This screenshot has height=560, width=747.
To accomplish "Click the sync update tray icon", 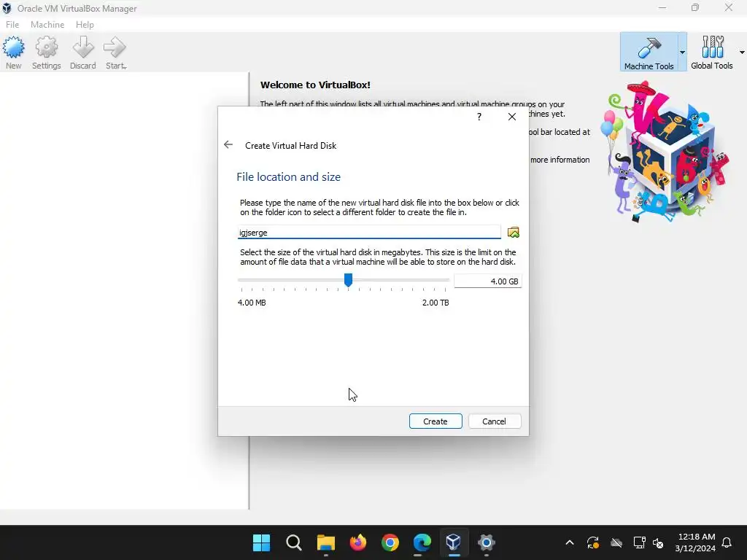I will pyautogui.click(x=592, y=542).
